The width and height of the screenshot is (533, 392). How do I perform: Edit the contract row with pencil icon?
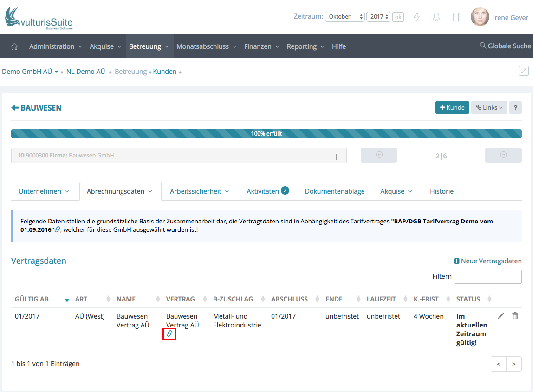click(500, 316)
